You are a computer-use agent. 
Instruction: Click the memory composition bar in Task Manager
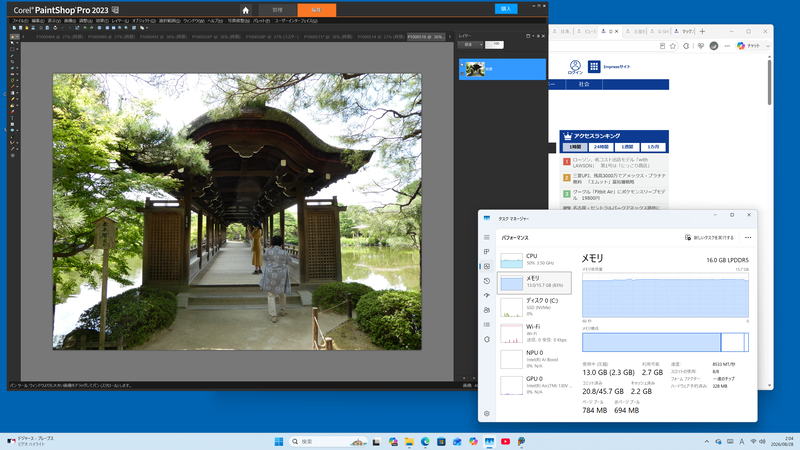coord(665,342)
